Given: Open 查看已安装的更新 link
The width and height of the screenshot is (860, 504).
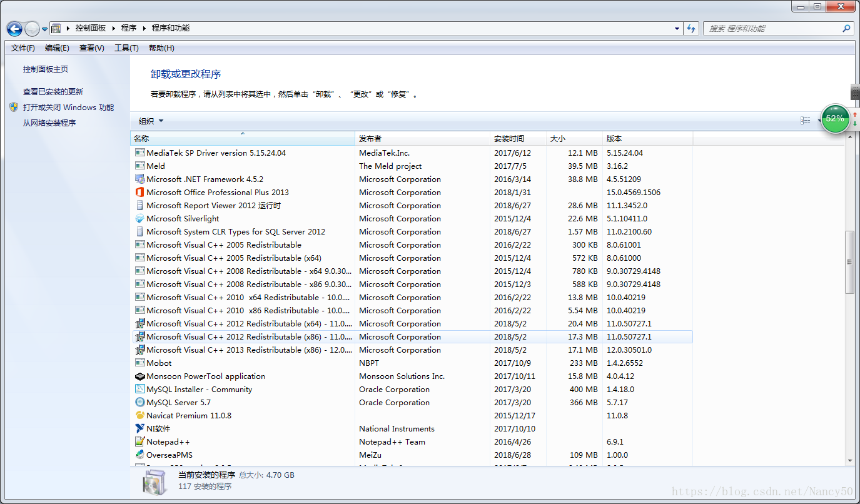Looking at the screenshot, I should click(x=53, y=92).
